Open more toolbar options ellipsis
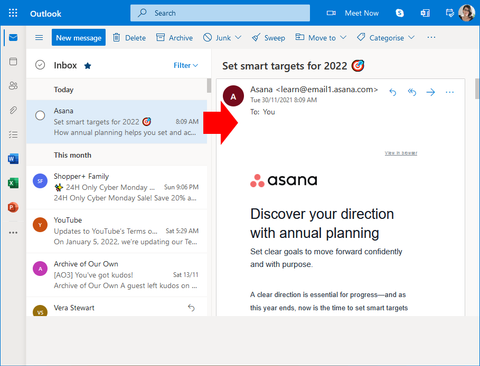This screenshot has height=366, width=480. (431, 37)
